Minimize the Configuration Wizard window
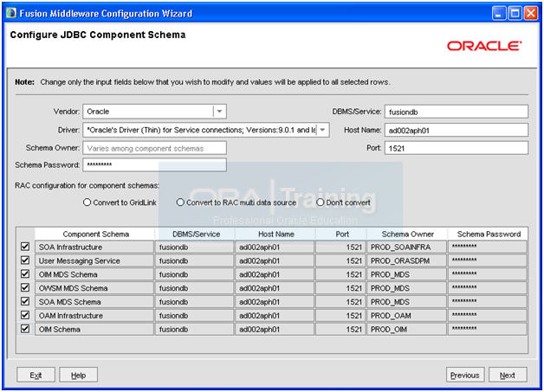544x392 pixels. 499,14
